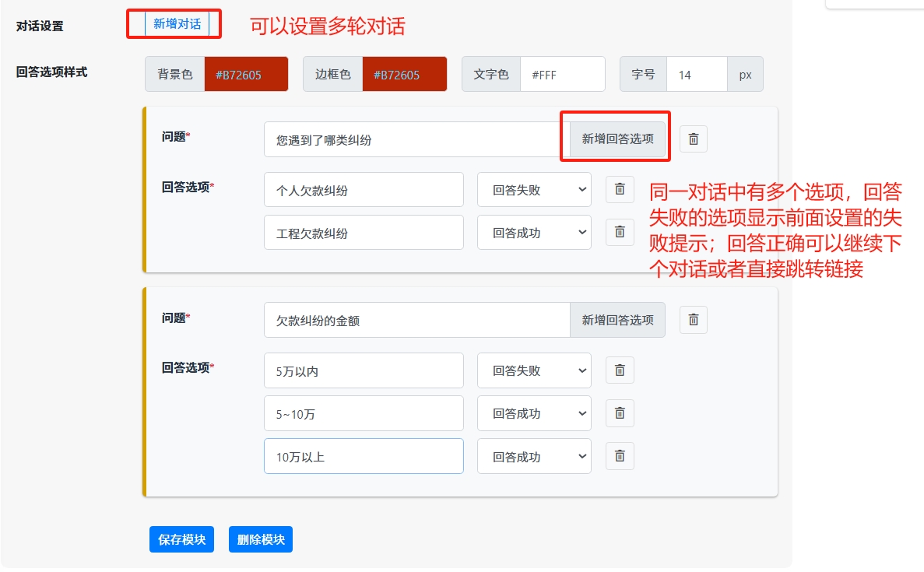Remove the '5~10万' answer option
This screenshot has width=924, height=572.
click(620, 413)
